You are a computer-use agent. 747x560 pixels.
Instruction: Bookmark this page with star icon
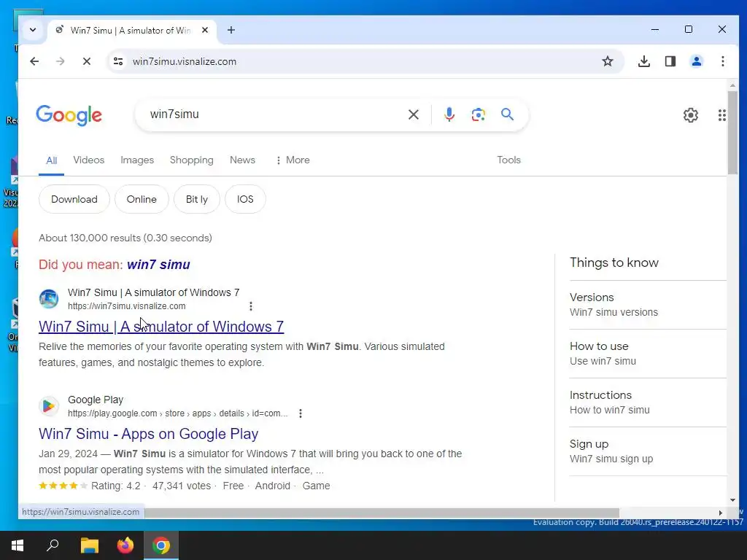pyautogui.click(x=607, y=61)
